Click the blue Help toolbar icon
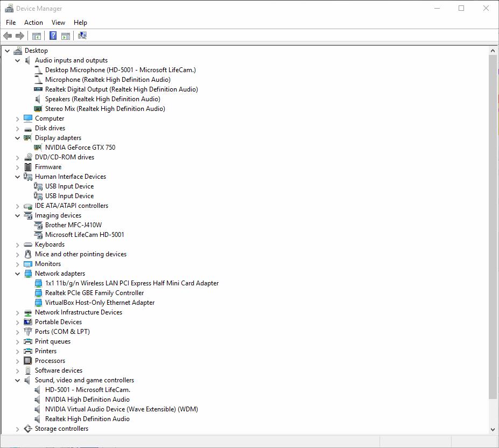 53,36
